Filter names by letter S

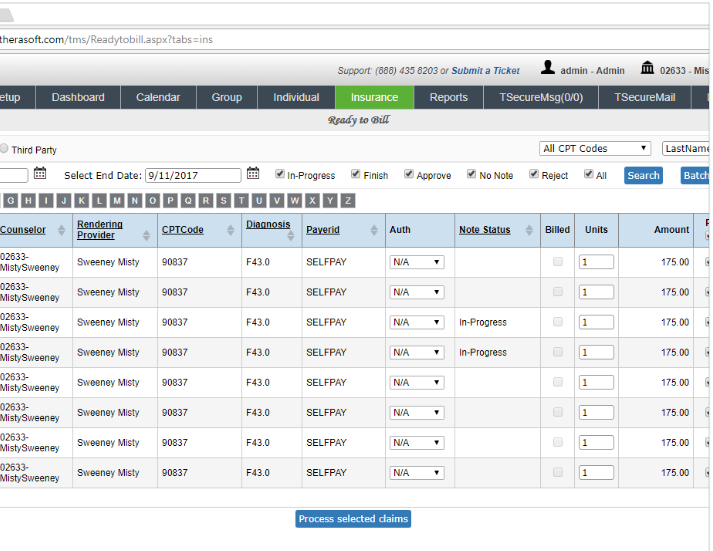[x=223, y=200]
